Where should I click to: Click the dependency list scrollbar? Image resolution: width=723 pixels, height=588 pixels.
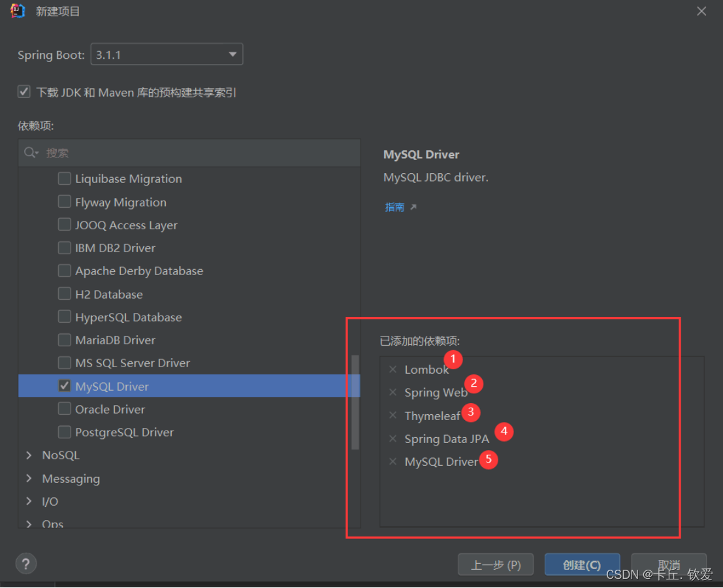click(355, 402)
